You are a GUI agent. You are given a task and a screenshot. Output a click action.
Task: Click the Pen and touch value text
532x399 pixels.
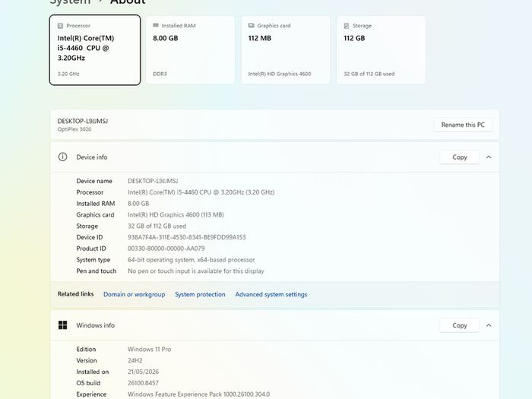pyautogui.click(x=196, y=271)
